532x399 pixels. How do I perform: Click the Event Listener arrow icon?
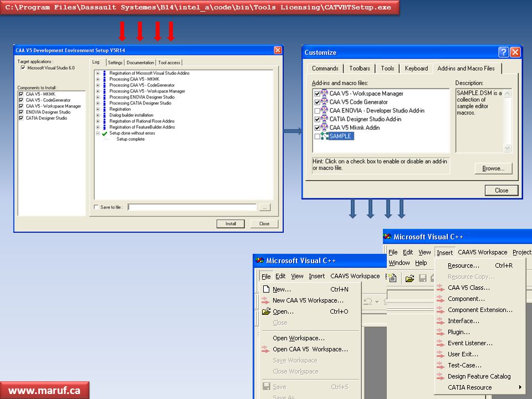point(441,343)
